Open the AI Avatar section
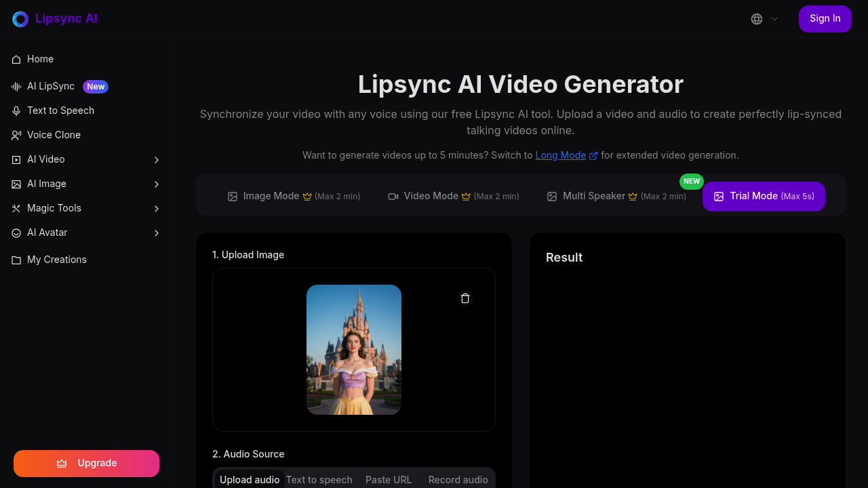This screenshot has width=868, height=488. 47,232
